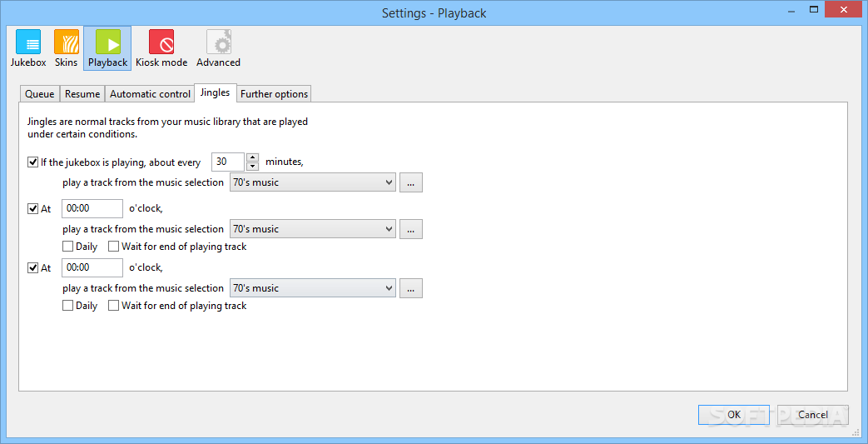Open the Advanced settings section

coord(218,48)
